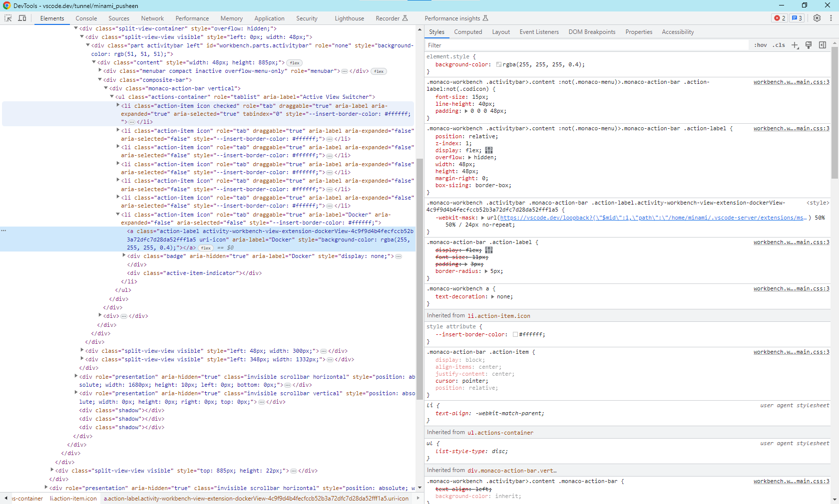Open the workbench main.css:3 stylesheet link

[791, 82]
